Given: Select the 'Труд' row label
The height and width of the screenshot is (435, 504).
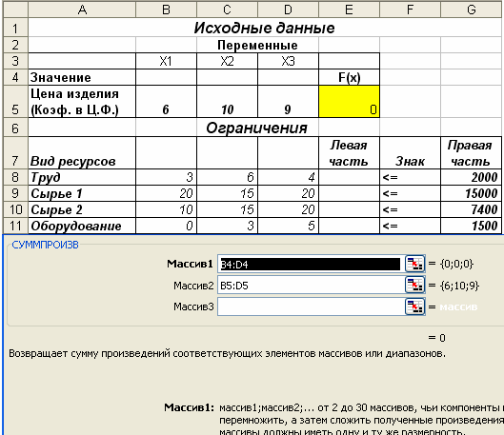Looking at the screenshot, I should coord(82,177).
